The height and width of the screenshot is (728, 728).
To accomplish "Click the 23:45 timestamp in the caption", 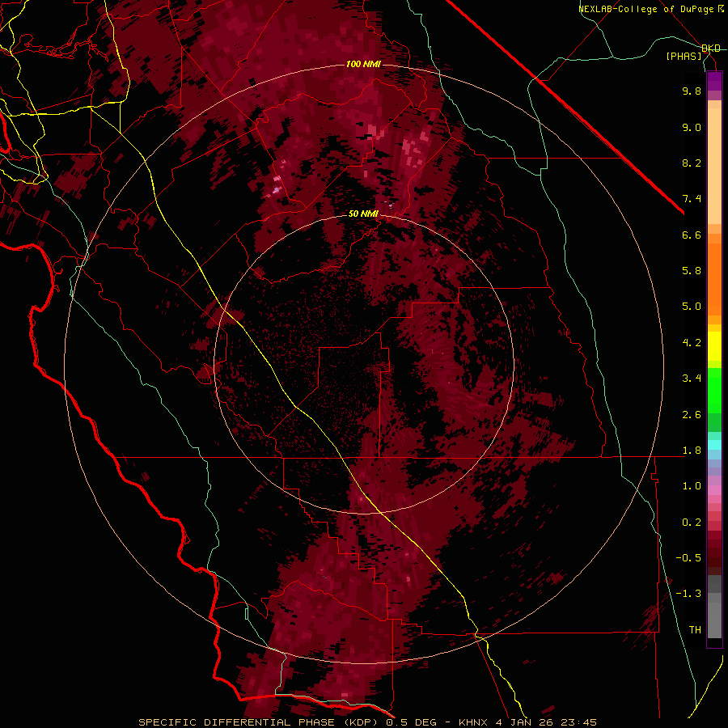I will 578,722.
